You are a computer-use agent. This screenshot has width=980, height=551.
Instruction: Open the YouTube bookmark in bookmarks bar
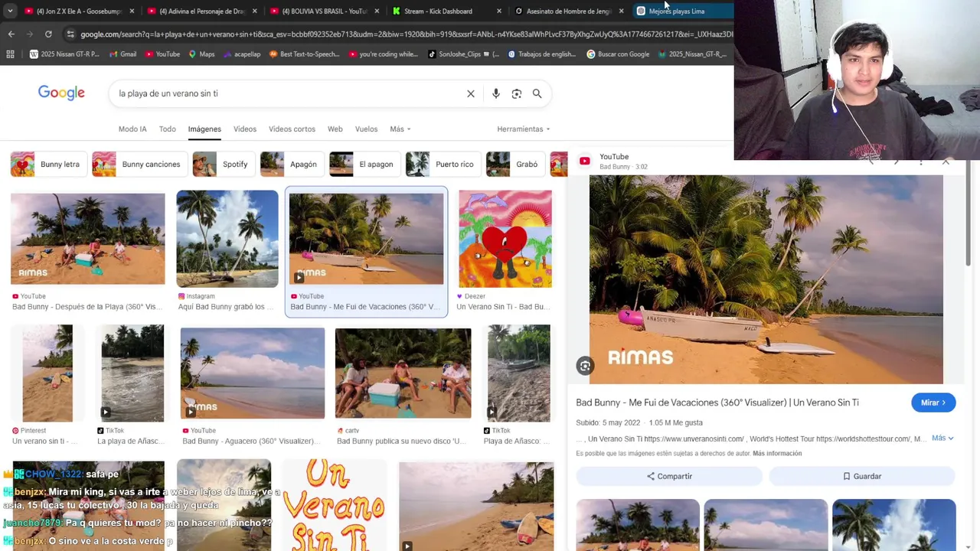coord(162,54)
